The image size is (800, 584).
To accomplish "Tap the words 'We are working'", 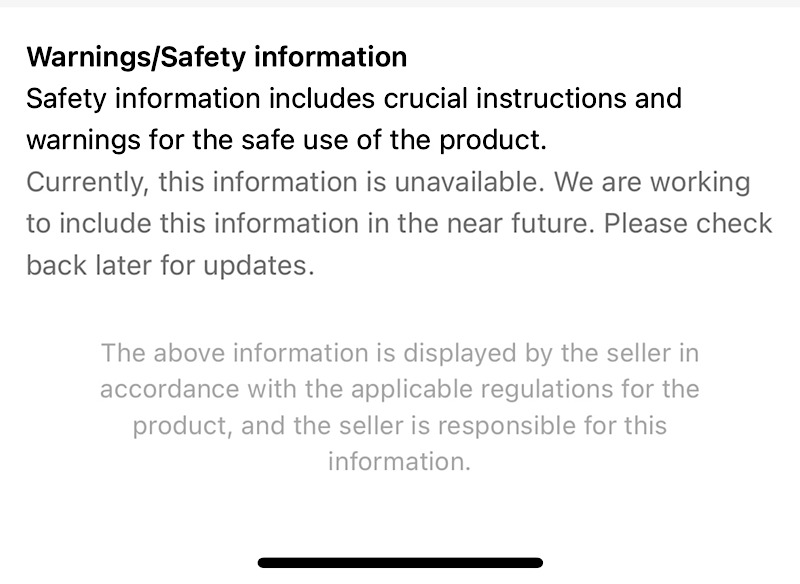I will point(652,182).
